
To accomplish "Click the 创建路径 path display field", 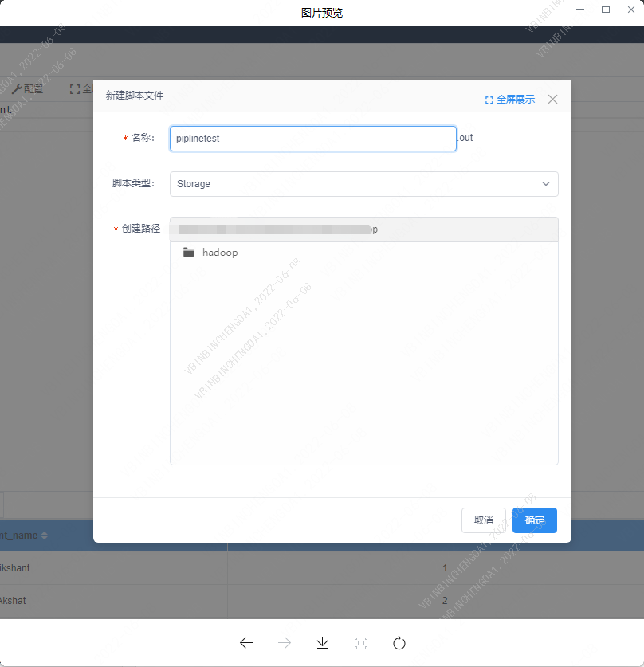I will click(363, 230).
